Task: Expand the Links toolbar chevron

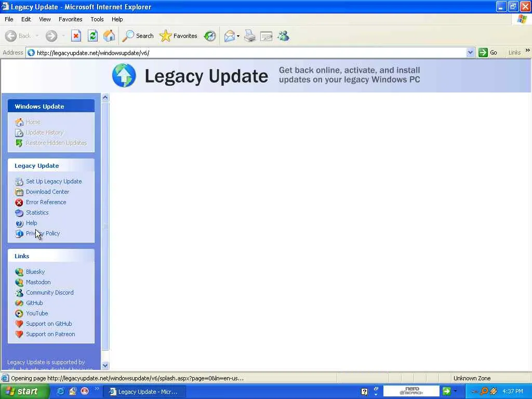Action: coord(527,50)
